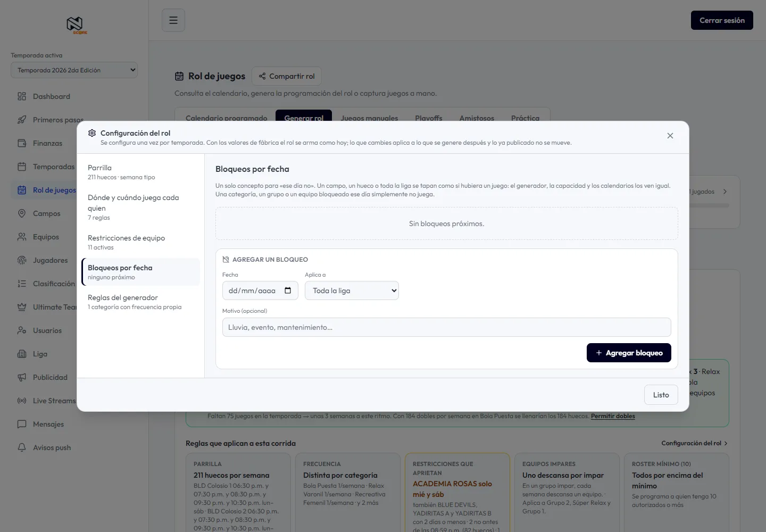Viewport: 766px width, 532px height.
Task: Open 'Dónde y cuándo juega cada quien' section
Action: [x=140, y=207]
